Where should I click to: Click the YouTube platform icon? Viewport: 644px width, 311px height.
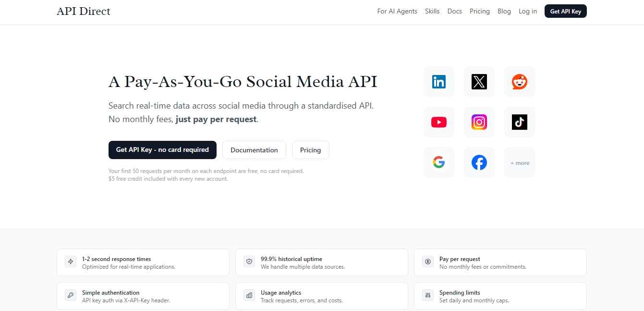tap(439, 122)
